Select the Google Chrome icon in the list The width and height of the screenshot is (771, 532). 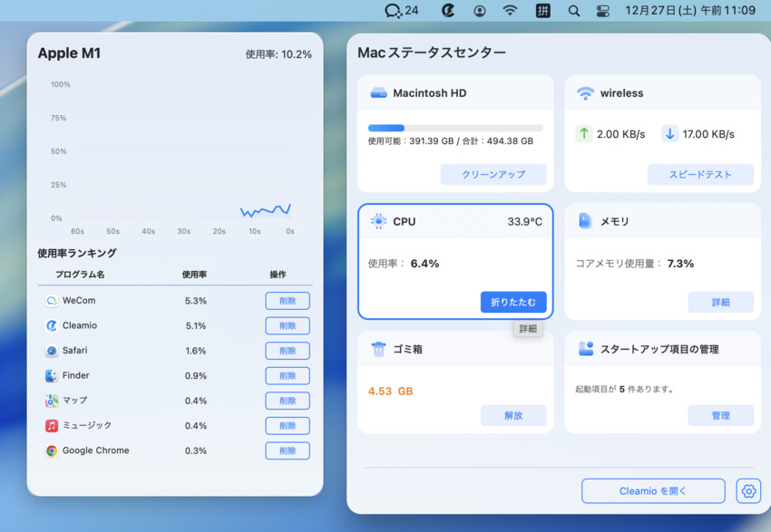pos(50,450)
